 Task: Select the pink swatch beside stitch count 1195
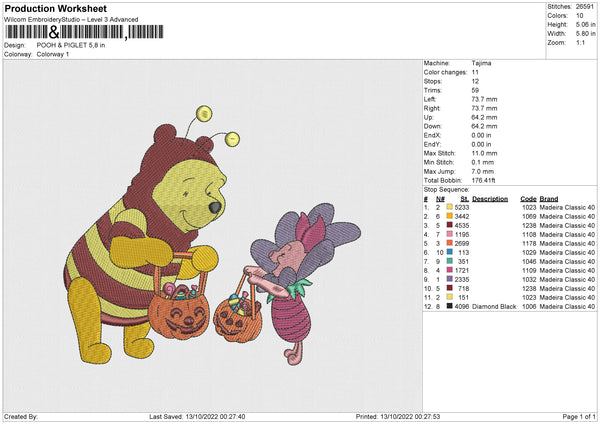pos(450,235)
